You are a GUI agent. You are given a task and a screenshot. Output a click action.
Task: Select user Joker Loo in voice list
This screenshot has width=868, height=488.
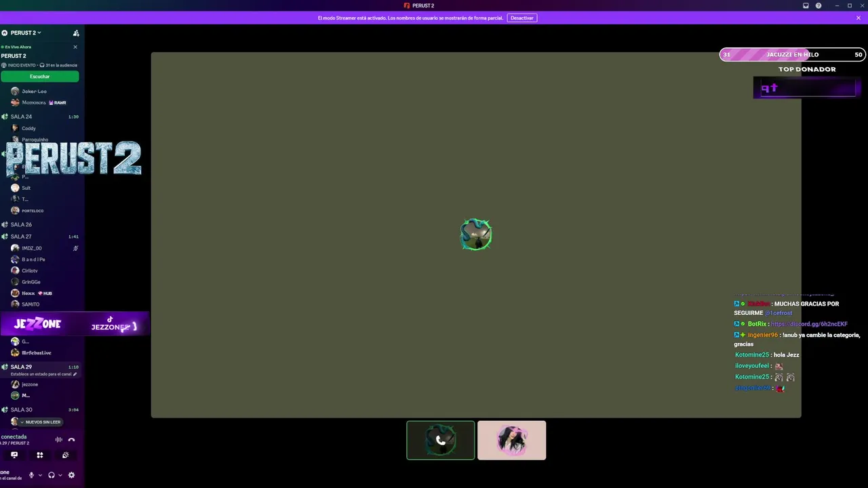[x=34, y=91]
